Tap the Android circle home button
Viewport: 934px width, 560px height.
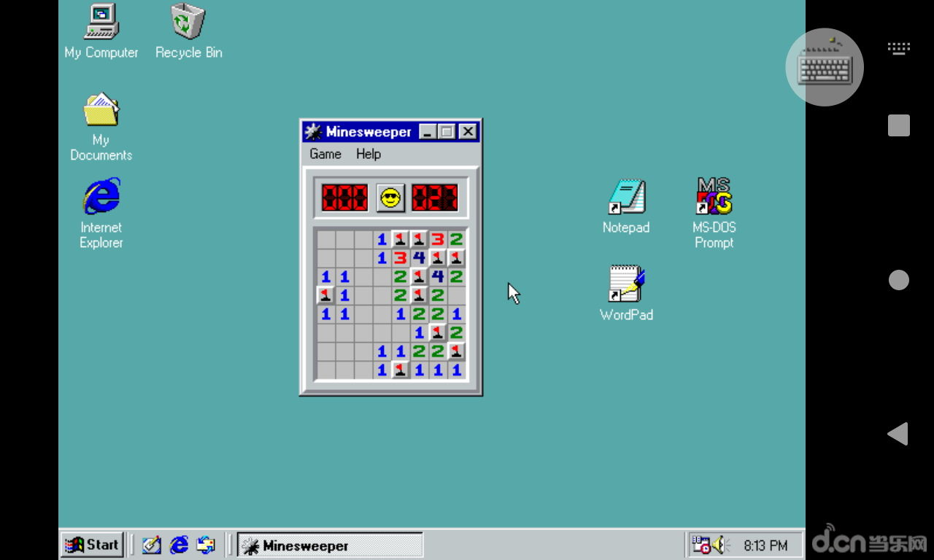[x=898, y=280]
